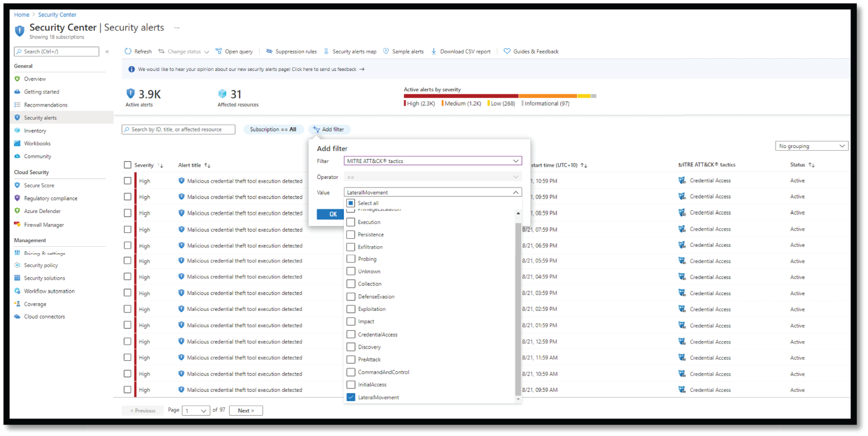Viewport: 868px width, 436px height.
Task: Click the Add filter pill button
Action: [329, 129]
